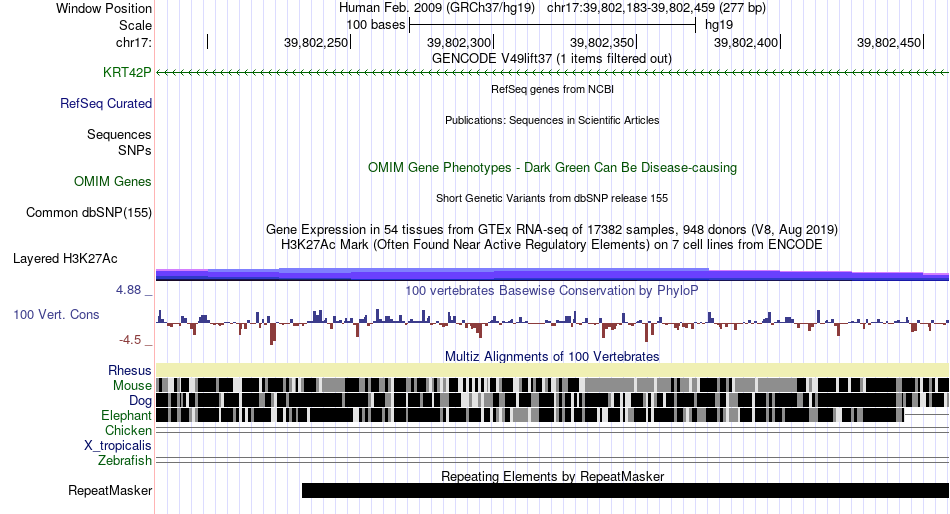Click the RepeatMasker track label
The image size is (950, 514).
[110, 490]
